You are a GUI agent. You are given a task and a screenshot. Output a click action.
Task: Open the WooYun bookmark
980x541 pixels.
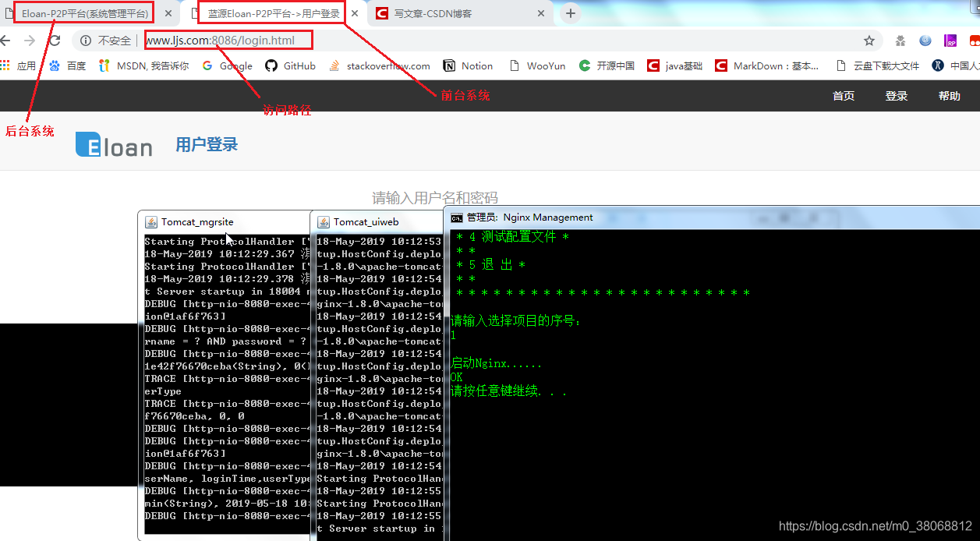537,66
